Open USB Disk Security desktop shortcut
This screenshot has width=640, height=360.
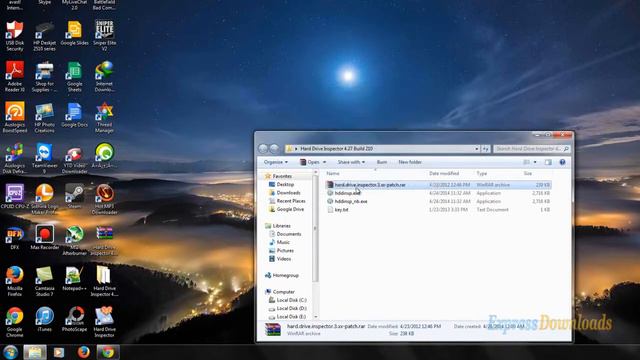[15, 36]
